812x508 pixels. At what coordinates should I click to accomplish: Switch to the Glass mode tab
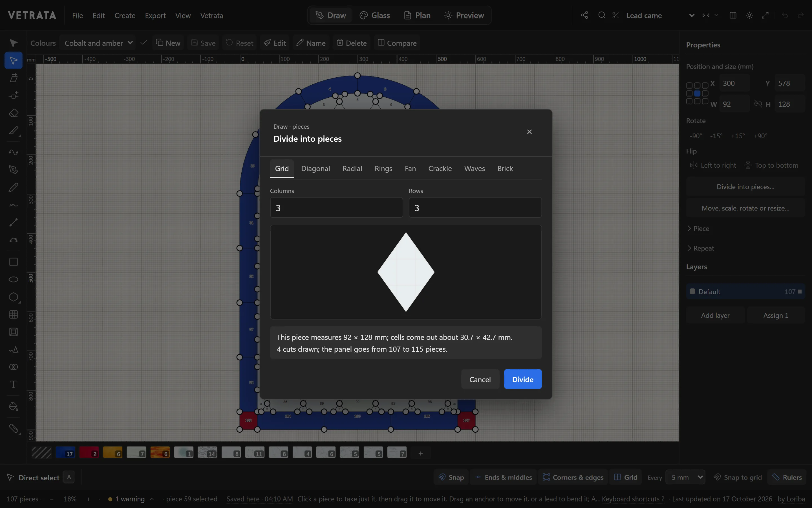point(375,16)
